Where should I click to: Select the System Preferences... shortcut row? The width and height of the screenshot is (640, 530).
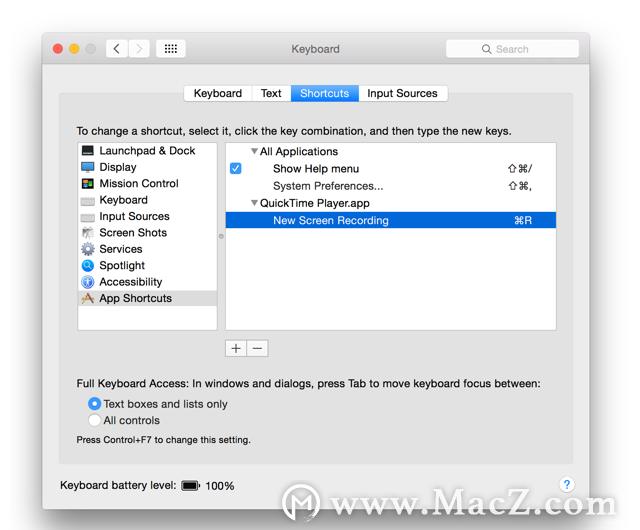391,186
